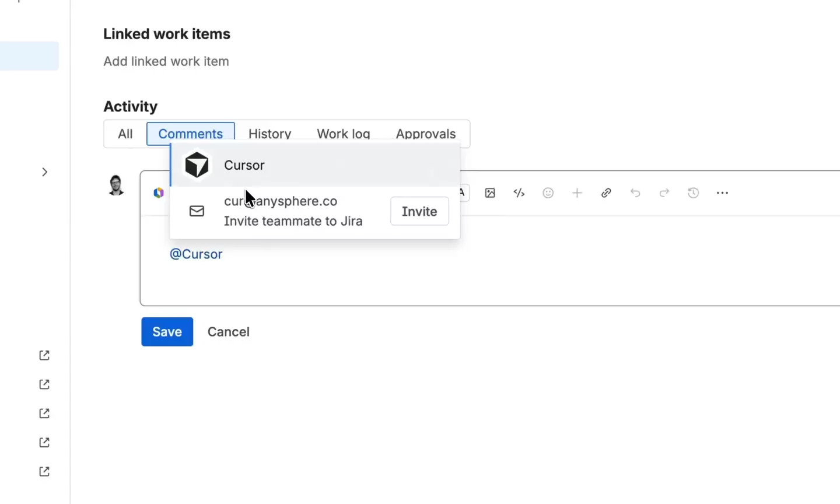Open the fourth external link icon in the sidebar
840x504 pixels.
pyautogui.click(x=44, y=442)
